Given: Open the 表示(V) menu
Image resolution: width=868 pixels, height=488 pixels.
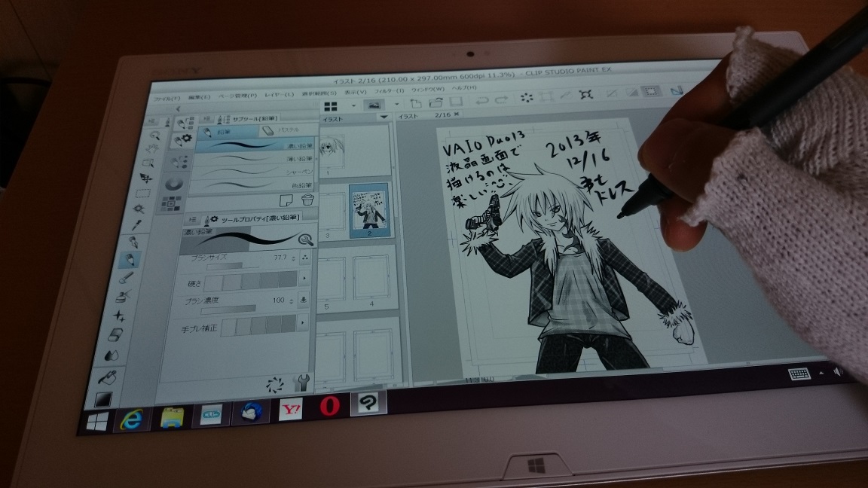Looking at the screenshot, I should point(356,92).
